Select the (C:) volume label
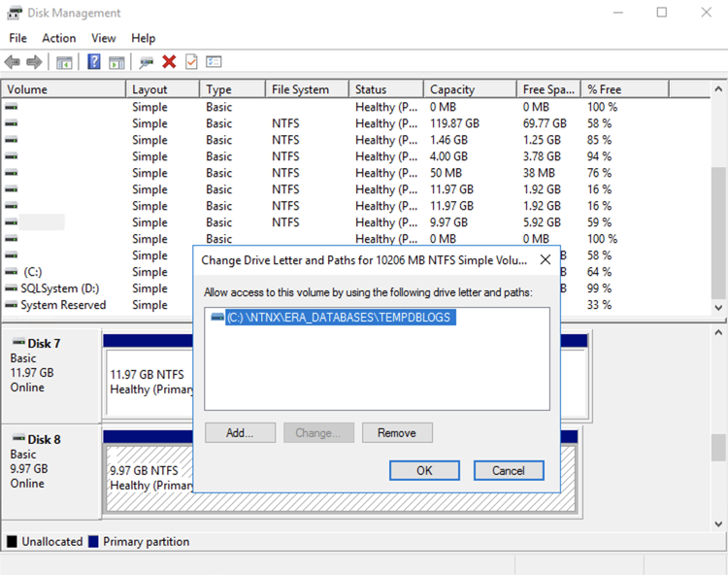The width and height of the screenshot is (728, 575). tap(32, 272)
